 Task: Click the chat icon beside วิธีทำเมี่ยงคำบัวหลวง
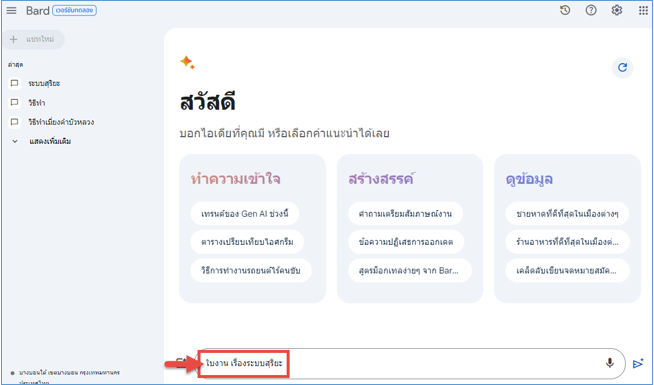point(15,122)
